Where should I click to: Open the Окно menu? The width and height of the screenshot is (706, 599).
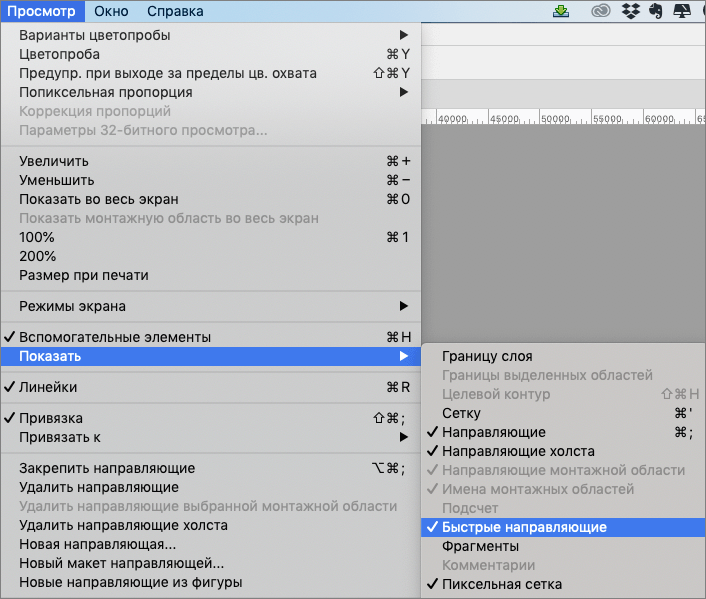111,11
